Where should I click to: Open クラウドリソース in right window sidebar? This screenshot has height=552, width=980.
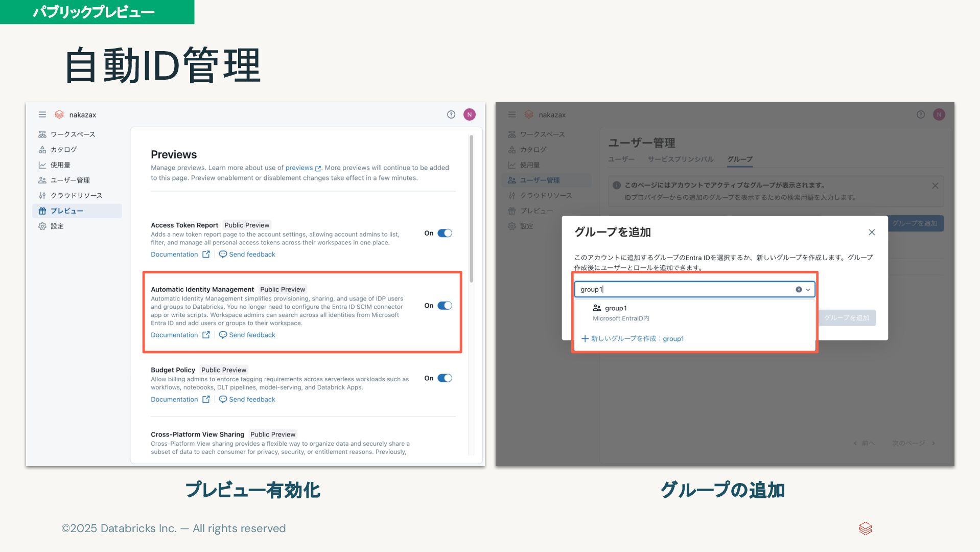pos(547,196)
